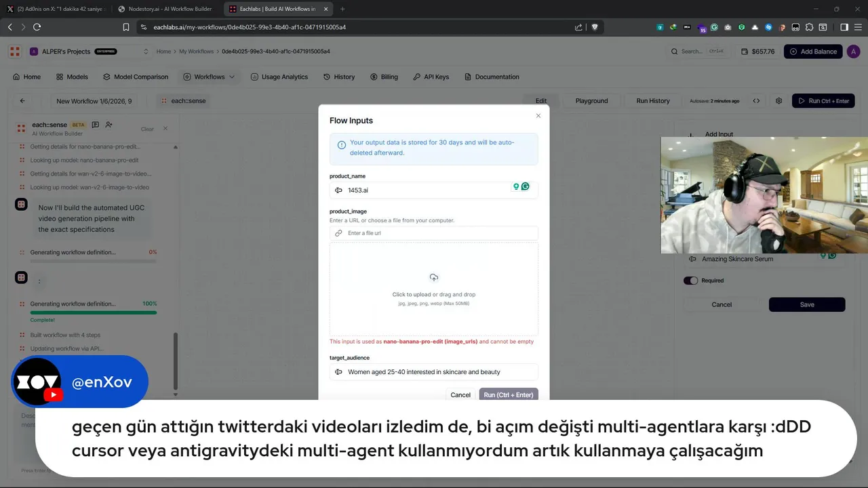Click the target_audience input field
Image resolution: width=868 pixels, height=488 pixels.
coord(433,372)
